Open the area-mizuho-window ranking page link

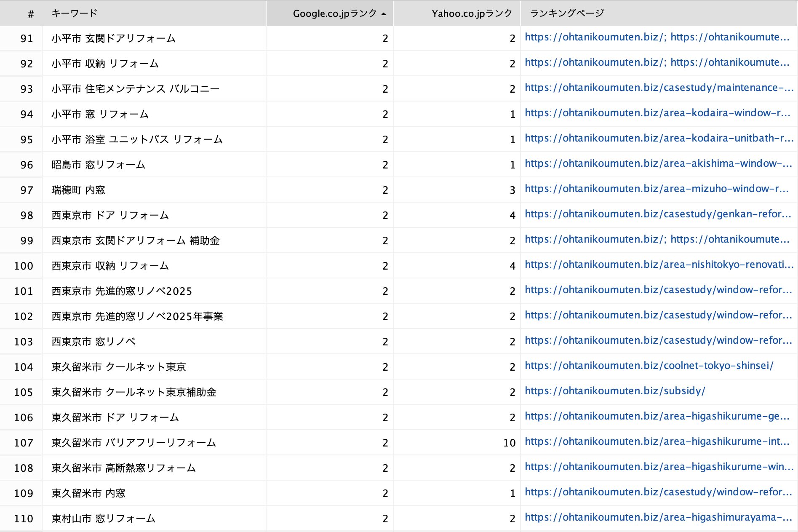click(x=656, y=189)
